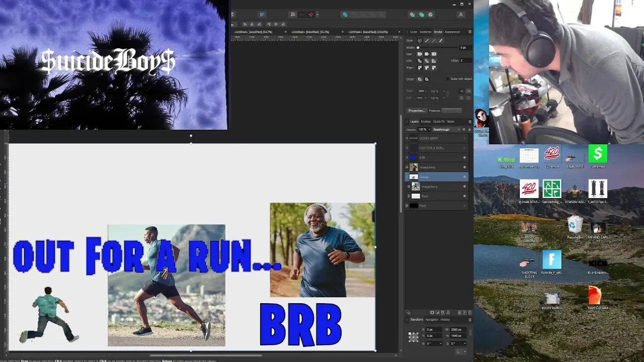Open the Layers panel options menu

[x=470, y=121]
